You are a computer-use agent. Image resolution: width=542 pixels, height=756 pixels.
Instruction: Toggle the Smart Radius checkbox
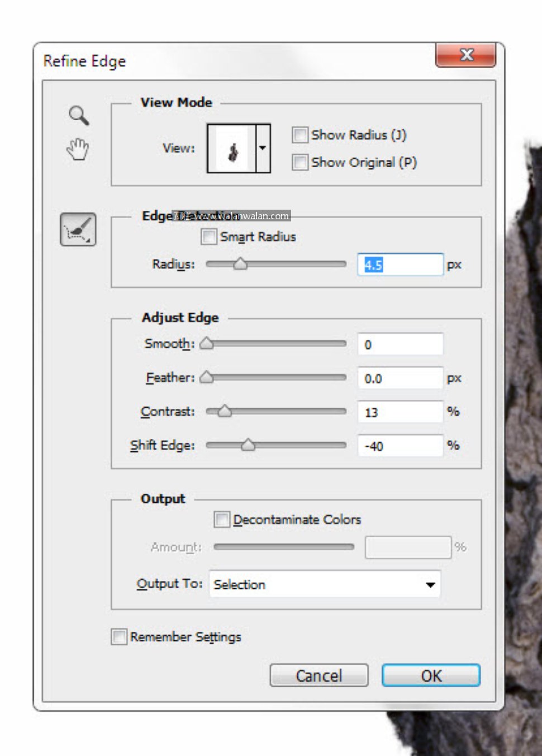(x=208, y=237)
